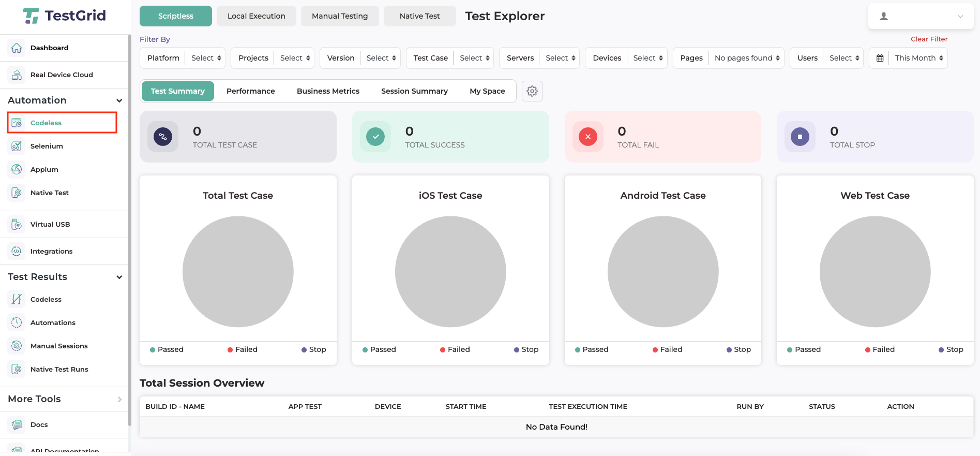Image resolution: width=980 pixels, height=456 pixels.
Task: Open the calendar icon date filter
Action: pyautogui.click(x=880, y=58)
